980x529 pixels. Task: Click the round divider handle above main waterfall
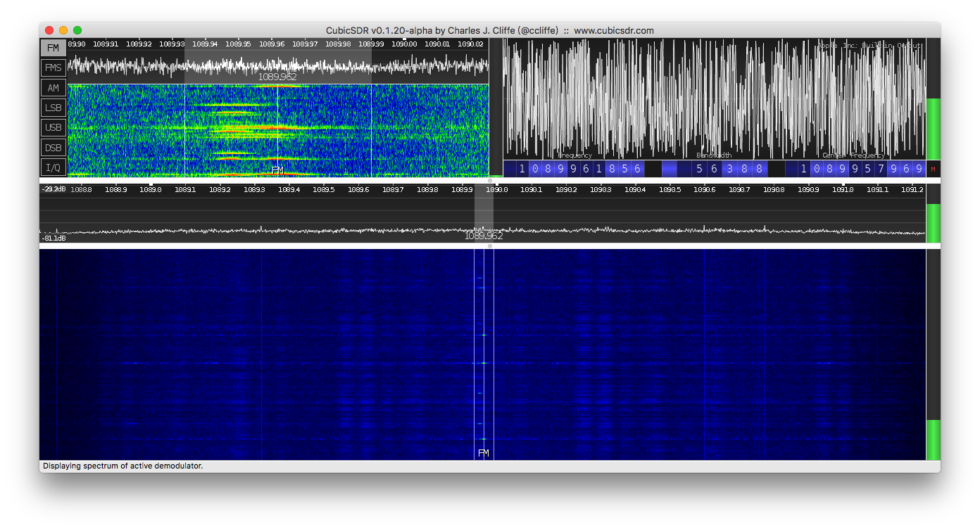490,246
